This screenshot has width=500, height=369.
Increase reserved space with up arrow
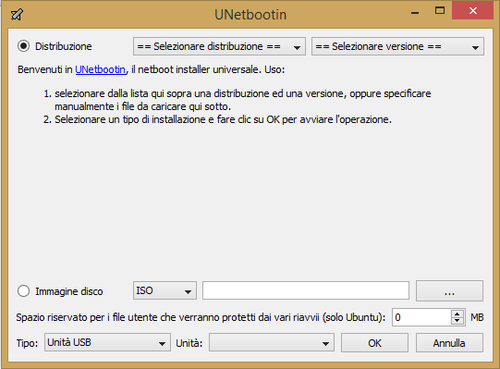pos(457,314)
